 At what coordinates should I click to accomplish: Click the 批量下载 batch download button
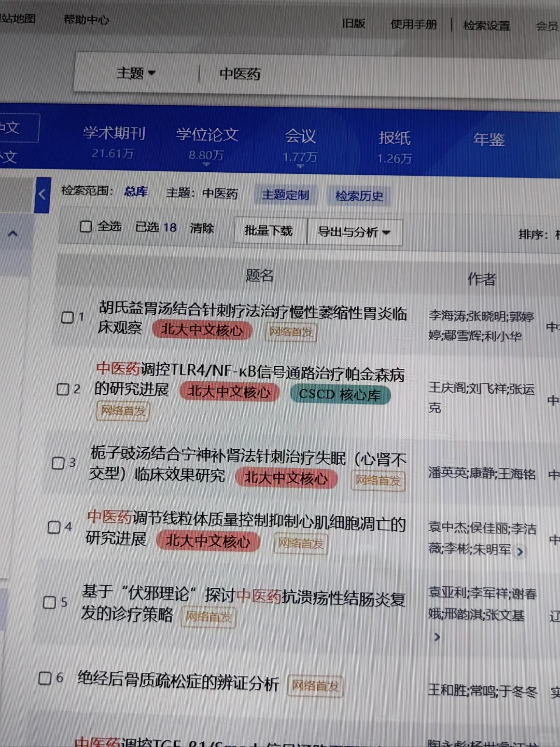tap(269, 231)
